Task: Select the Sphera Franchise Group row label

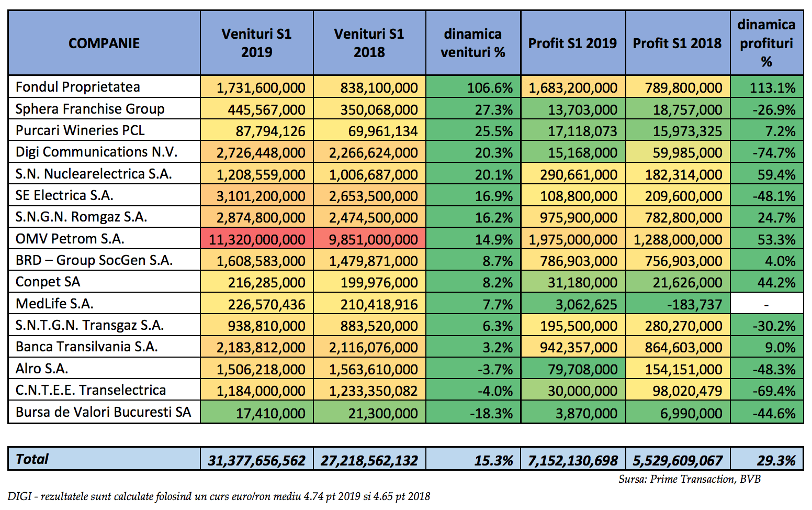Action: point(104,108)
